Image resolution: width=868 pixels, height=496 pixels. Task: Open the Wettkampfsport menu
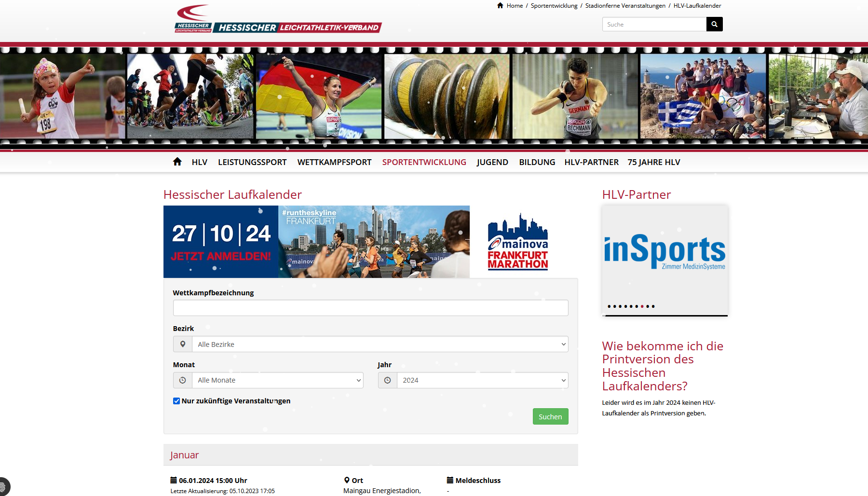point(334,162)
